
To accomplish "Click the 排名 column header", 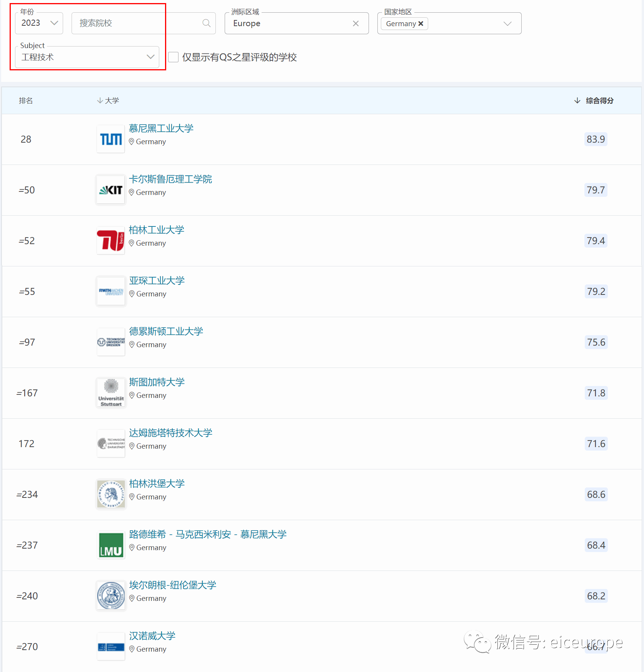I will tap(26, 101).
